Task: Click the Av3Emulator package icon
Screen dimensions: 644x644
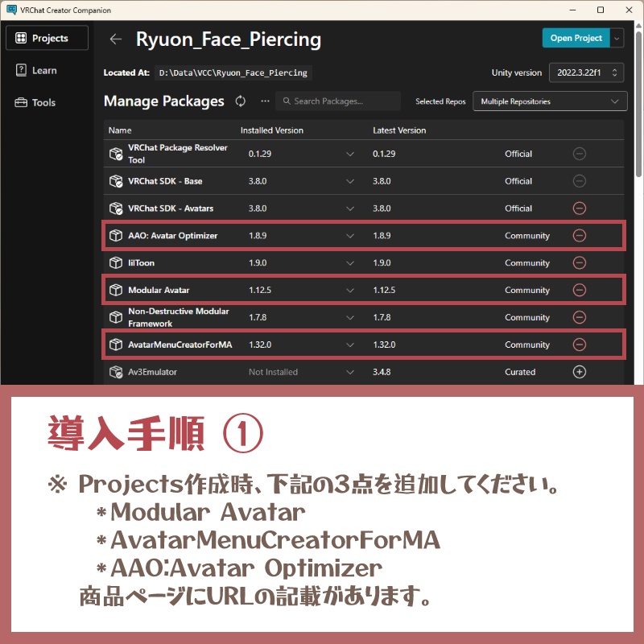Action: [116, 372]
